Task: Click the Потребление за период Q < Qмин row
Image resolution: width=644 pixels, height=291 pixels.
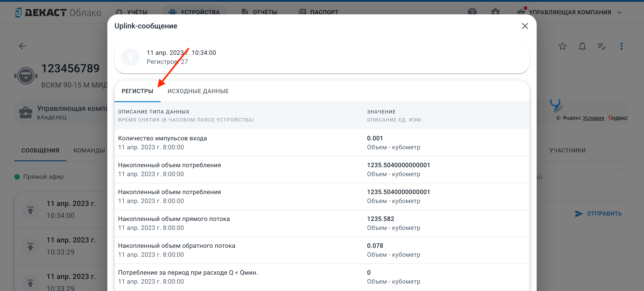Action: [x=322, y=277]
